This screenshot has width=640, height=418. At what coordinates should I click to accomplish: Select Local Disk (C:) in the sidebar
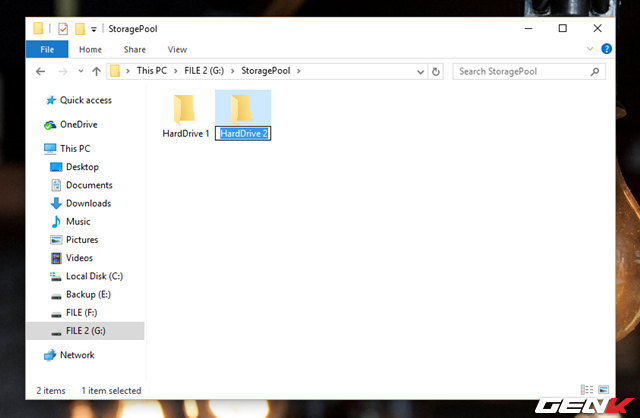[94, 276]
